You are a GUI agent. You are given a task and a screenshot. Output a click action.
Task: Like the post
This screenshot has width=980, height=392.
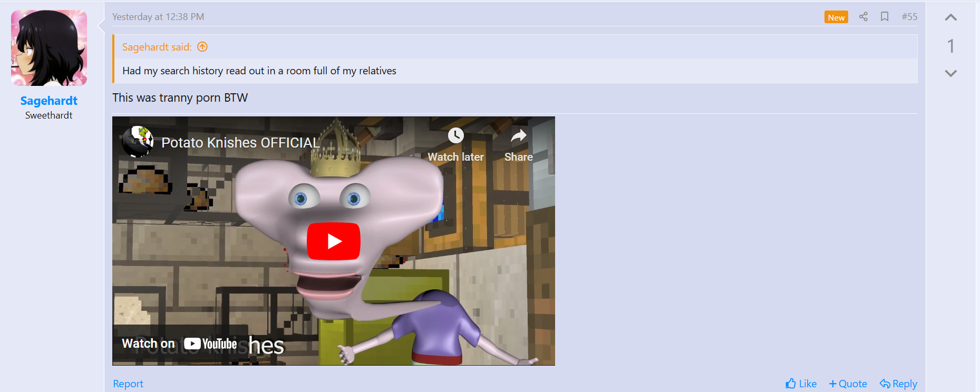point(801,384)
